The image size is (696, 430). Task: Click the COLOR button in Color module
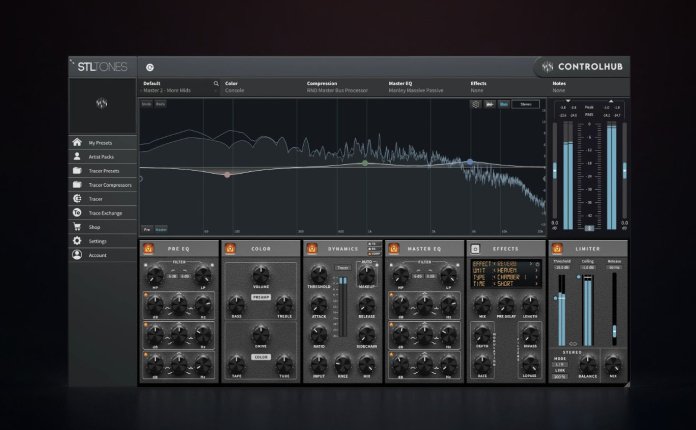click(261, 357)
